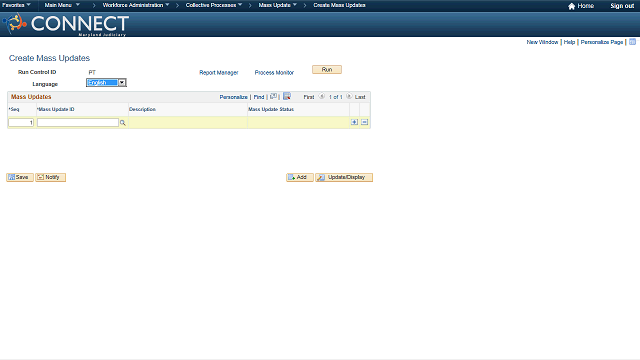Click the Run button
Screen dimensions: 640x360
(x=327, y=70)
